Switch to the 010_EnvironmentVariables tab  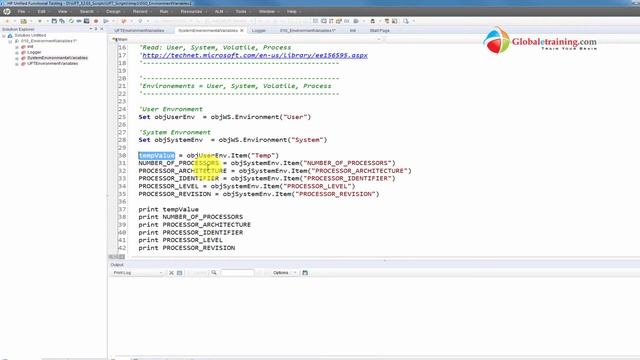(x=307, y=31)
